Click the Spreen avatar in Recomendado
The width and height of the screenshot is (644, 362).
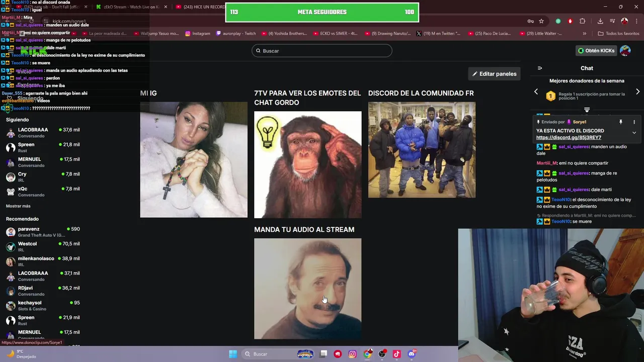[11, 320]
